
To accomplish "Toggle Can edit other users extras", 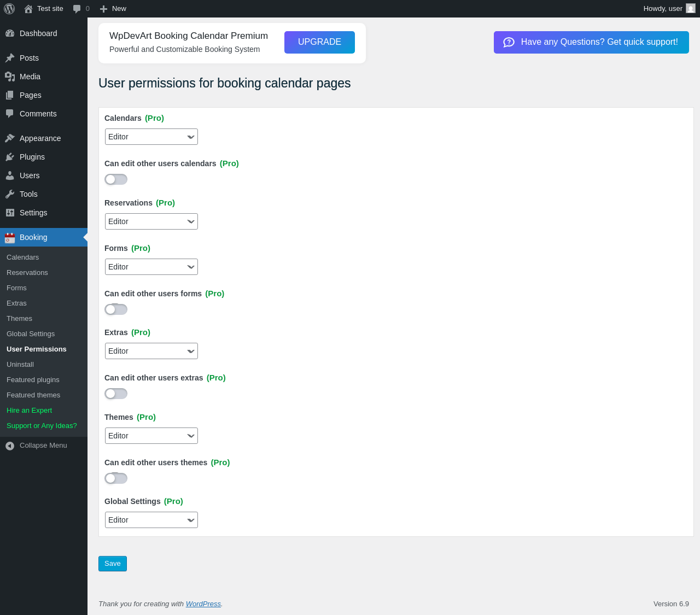I will click(116, 394).
